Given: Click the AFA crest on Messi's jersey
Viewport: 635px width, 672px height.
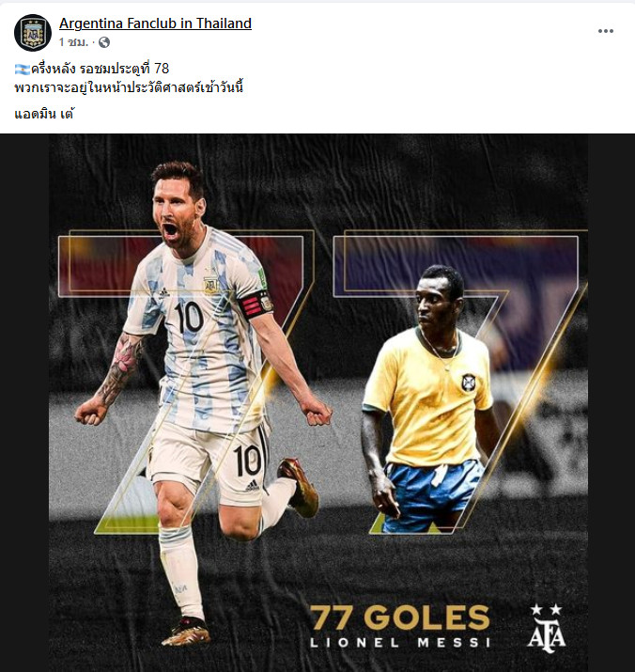Looking at the screenshot, I should pos(210,285).
